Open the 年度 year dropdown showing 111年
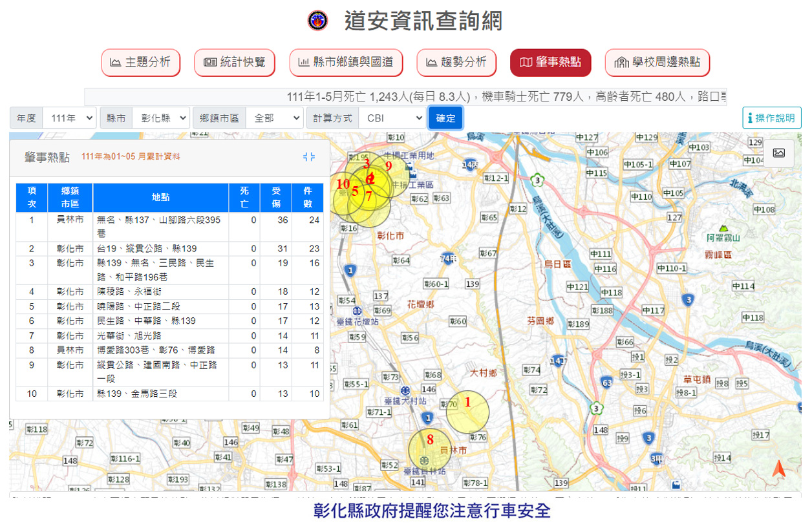Viewport: 812px width, 528px height. 69,118
